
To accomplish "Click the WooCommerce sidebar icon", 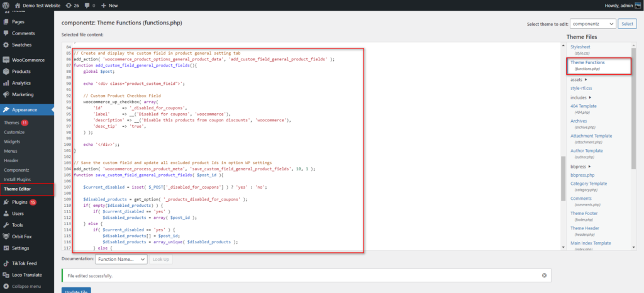I will [6, 60].
